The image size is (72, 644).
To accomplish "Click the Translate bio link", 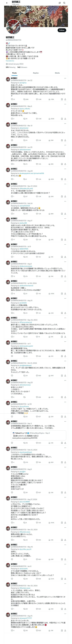I will 10,61.
